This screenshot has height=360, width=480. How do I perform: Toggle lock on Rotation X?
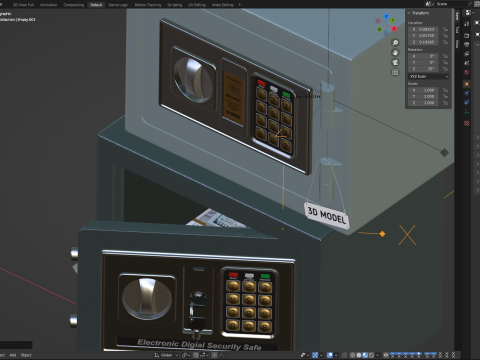[445, 56]
